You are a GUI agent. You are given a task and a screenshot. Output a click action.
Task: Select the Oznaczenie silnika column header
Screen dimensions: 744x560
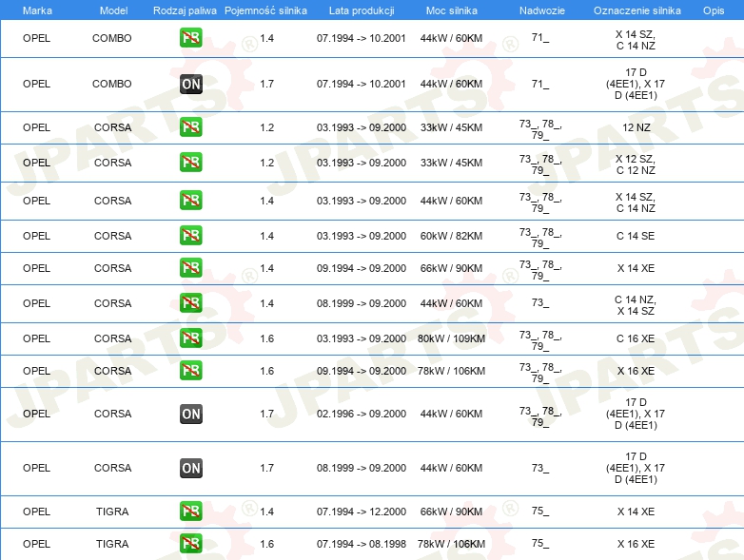click(x=636, y=10)
